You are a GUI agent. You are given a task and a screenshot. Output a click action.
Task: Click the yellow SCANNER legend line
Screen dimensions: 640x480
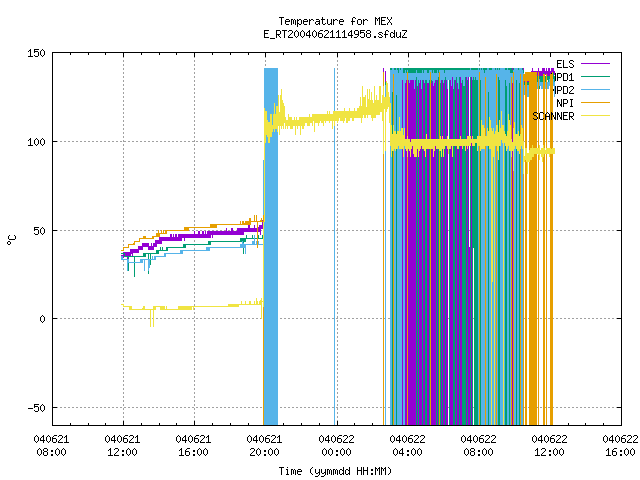click(595, 116)
